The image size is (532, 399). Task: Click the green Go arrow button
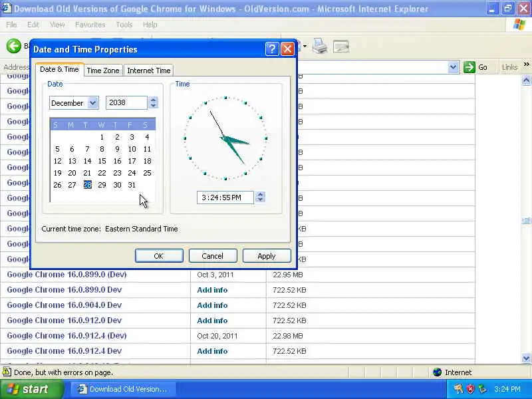point(469,67)
